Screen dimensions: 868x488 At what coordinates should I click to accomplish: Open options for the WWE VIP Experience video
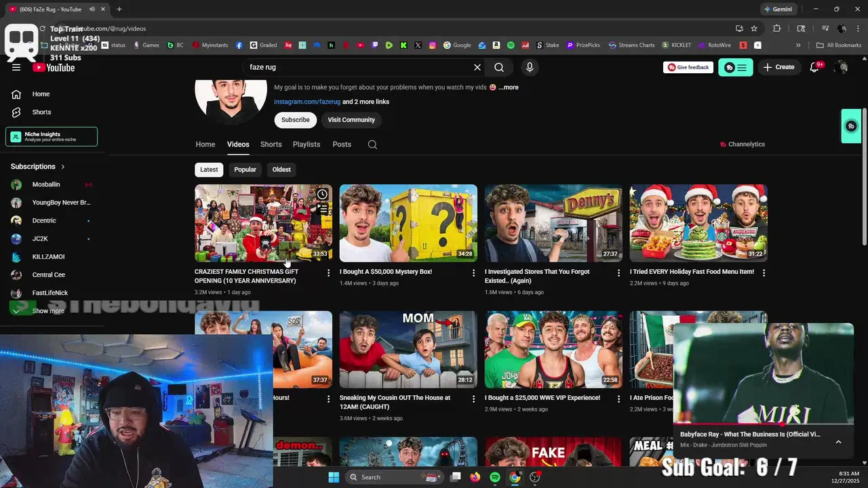[x=618, y=399]
